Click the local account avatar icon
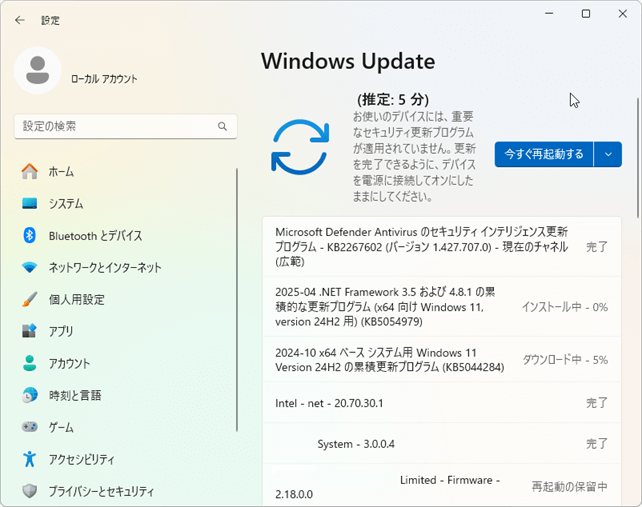 point(38,70)
